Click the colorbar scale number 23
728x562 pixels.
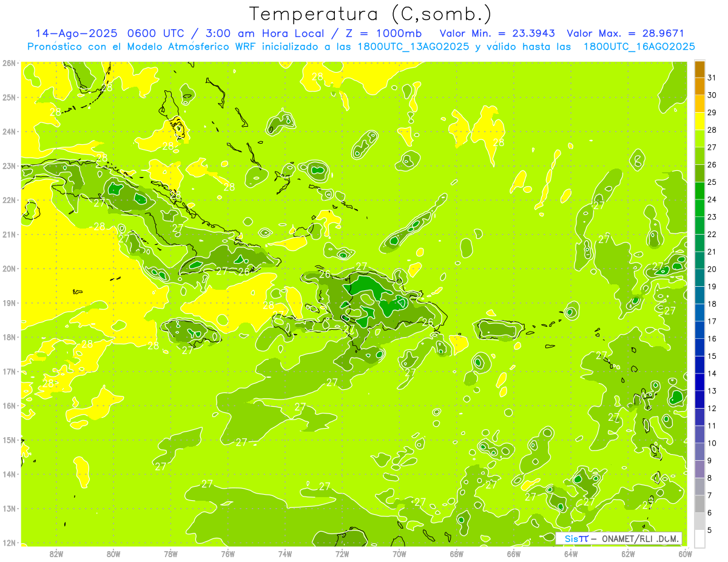pos(712,217)
